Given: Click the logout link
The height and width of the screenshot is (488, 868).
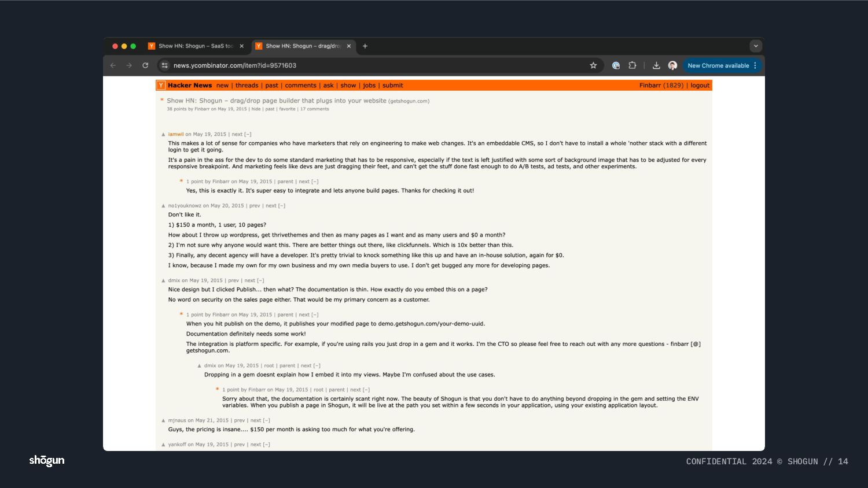Looking at the screenshot, I should tap(700, 86).
